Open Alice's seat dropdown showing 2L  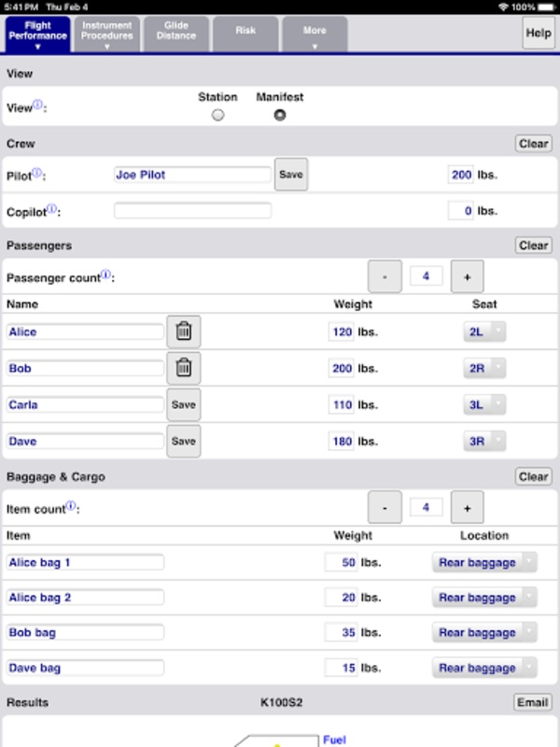484,331
